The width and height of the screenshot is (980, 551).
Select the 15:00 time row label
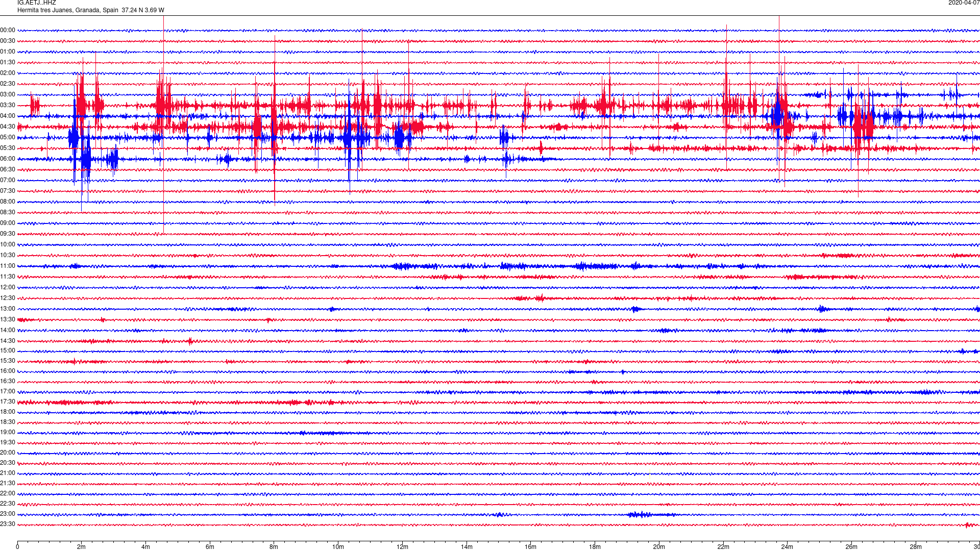tap(8, 350)
